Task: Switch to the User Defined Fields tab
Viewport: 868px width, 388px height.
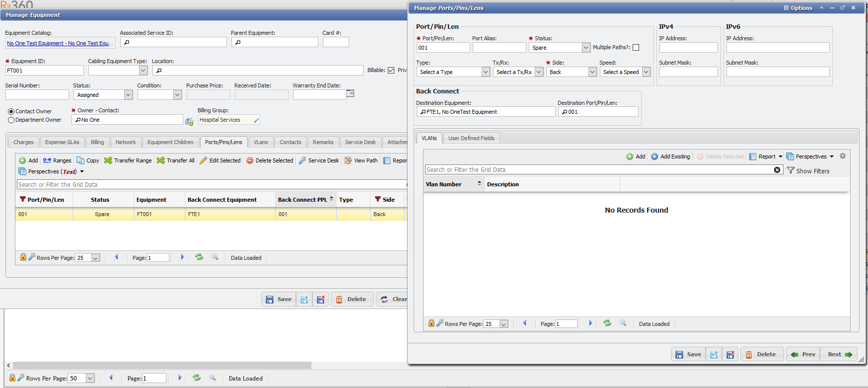Action: [x=471, y=138]
